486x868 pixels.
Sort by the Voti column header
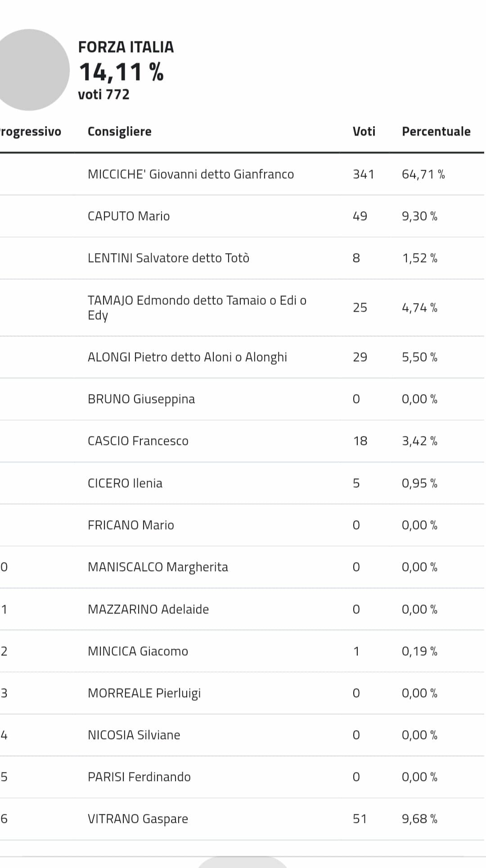click(364, 132)
